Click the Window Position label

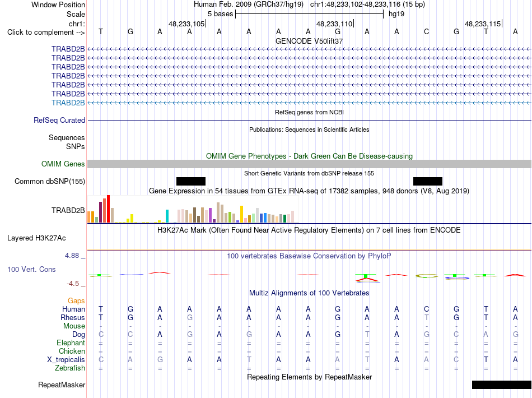(x=58, y=4)
